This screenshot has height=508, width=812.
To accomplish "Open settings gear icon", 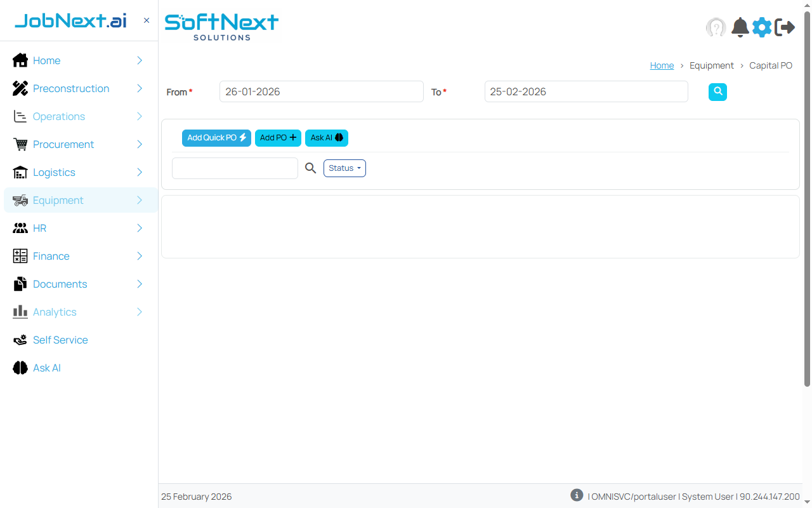I will coord(762,27).
